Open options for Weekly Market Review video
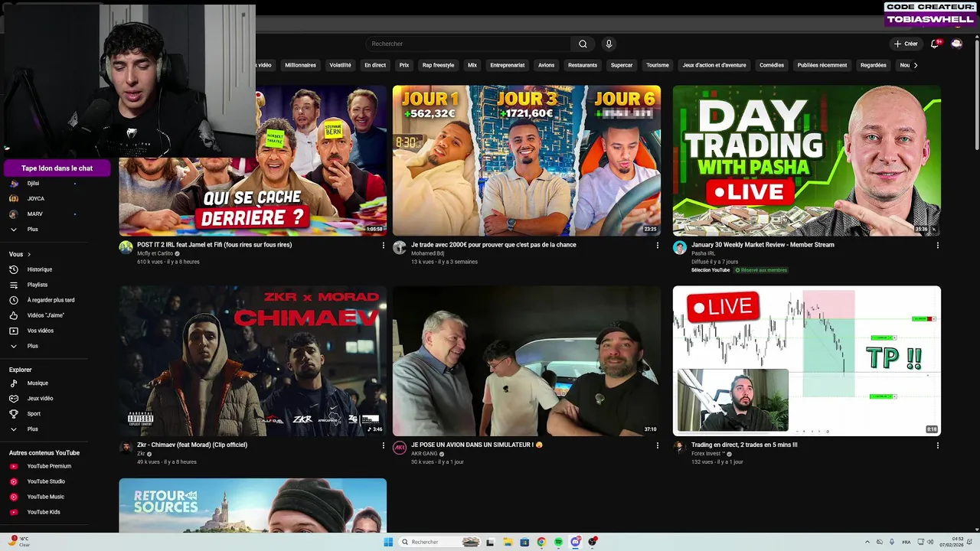 pyautogui.click(x=938, y=246)
